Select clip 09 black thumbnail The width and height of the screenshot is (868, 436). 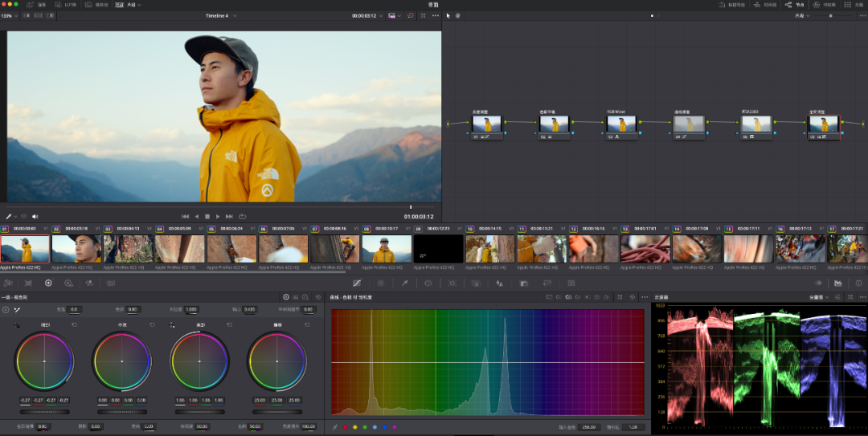pyautogui.click(x=438, y=248)
